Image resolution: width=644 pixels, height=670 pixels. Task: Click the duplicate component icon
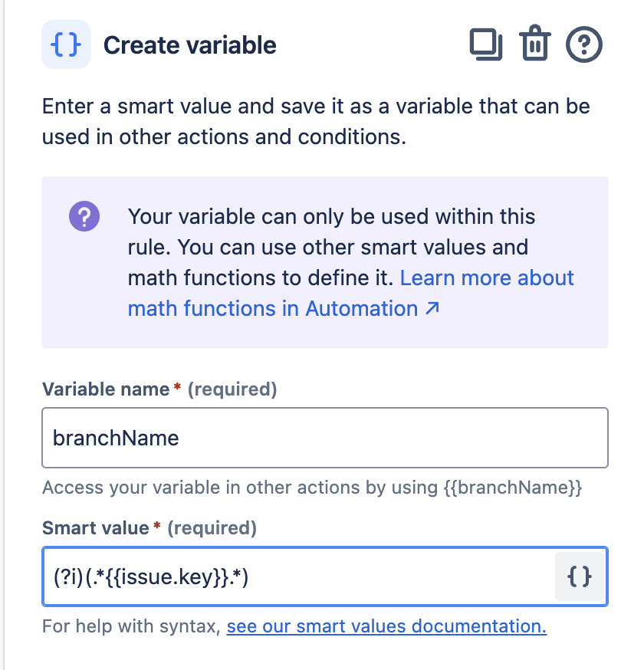pos(486,45)
